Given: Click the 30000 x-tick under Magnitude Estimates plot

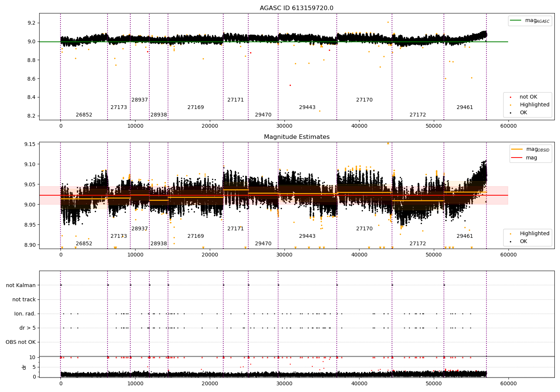Looking at the screenshot, I should (284, 255).
